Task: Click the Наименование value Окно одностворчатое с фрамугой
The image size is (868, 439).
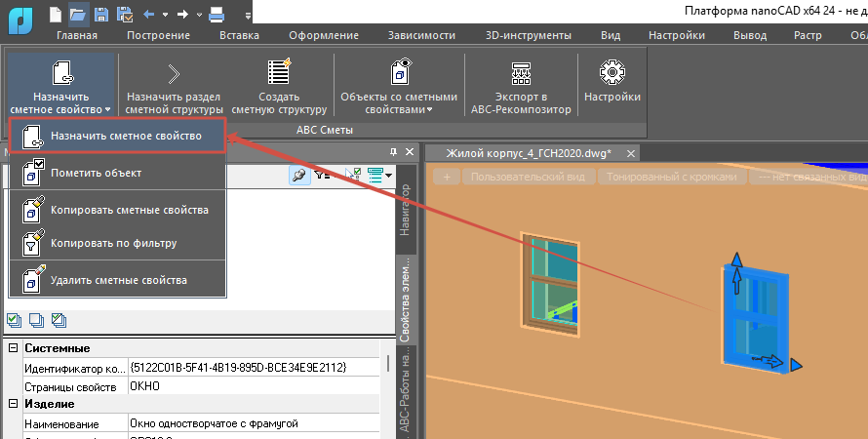Action: (255, 423)
